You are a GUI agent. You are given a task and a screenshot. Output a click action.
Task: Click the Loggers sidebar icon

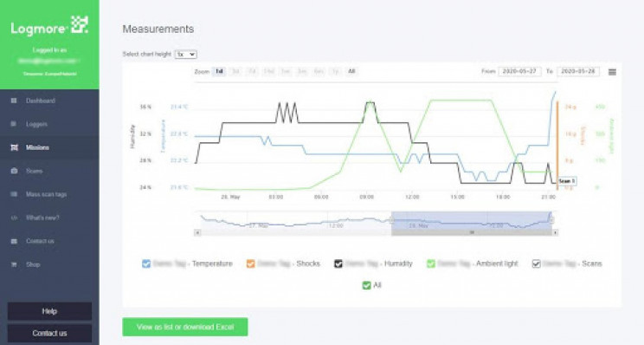pos(14,124)
